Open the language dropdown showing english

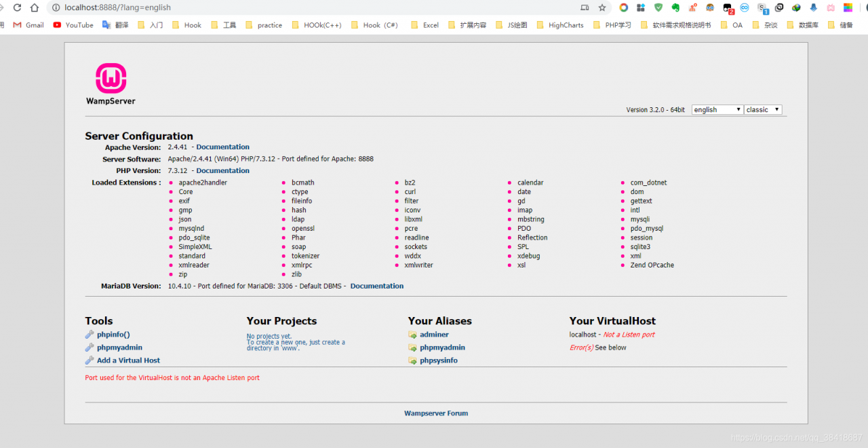coord(717,109)
